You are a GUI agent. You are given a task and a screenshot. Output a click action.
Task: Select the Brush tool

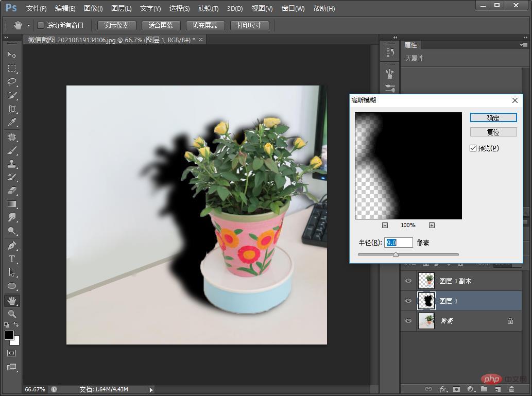click(12, 150)
